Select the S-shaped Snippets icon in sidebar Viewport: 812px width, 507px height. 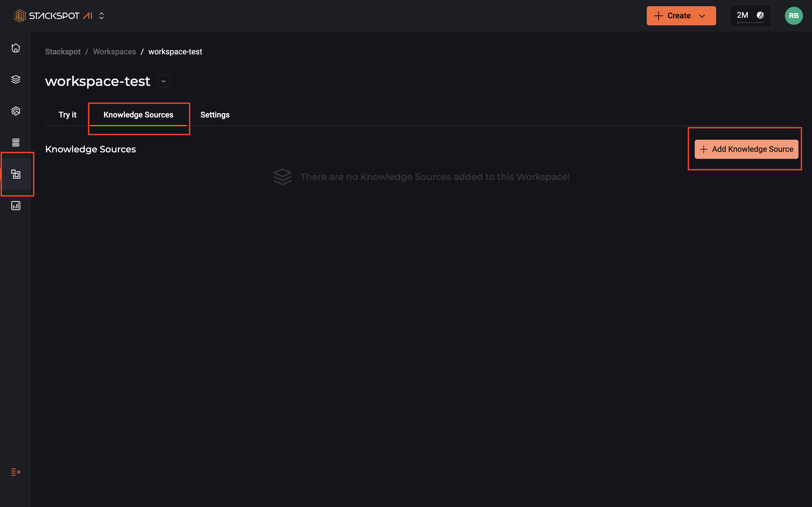pyautogui.click(x=16, y=142)
